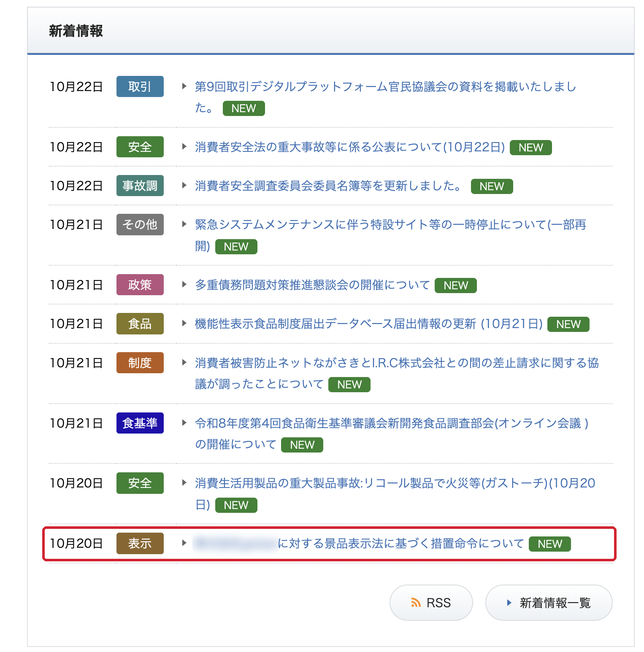Open 消費生活用製品の重大製品事故 ガストーチ link

pos(395,493)
